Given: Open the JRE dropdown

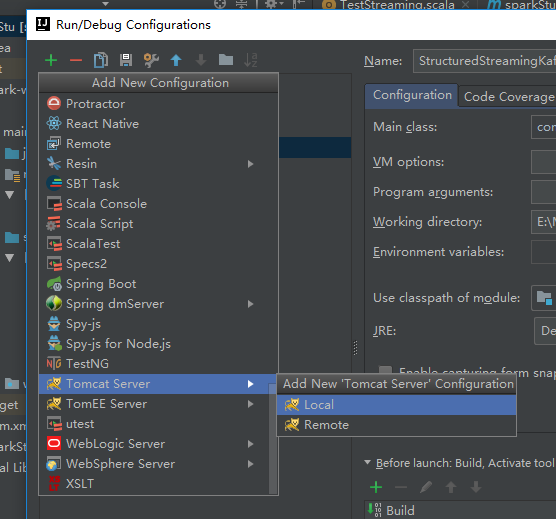Looking at the screenshot, I should tap(545, 331).
